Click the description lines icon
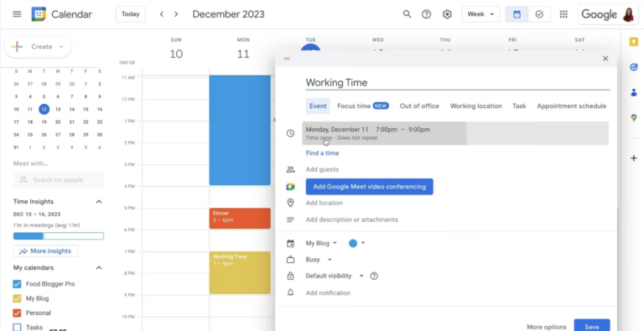The height and width of the screenshot is (331, 644). [x=290, y=220]
